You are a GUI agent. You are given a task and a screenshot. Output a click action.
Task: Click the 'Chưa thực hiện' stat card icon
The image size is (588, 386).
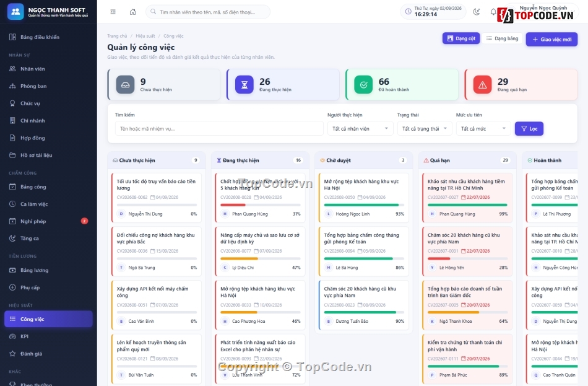click(125, 84)
